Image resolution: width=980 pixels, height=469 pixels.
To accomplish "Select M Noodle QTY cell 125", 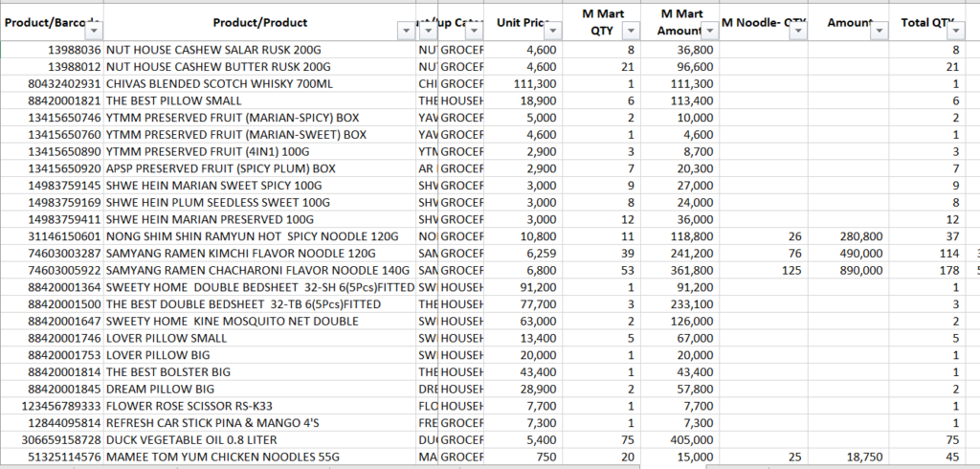I will pos(763,270).
